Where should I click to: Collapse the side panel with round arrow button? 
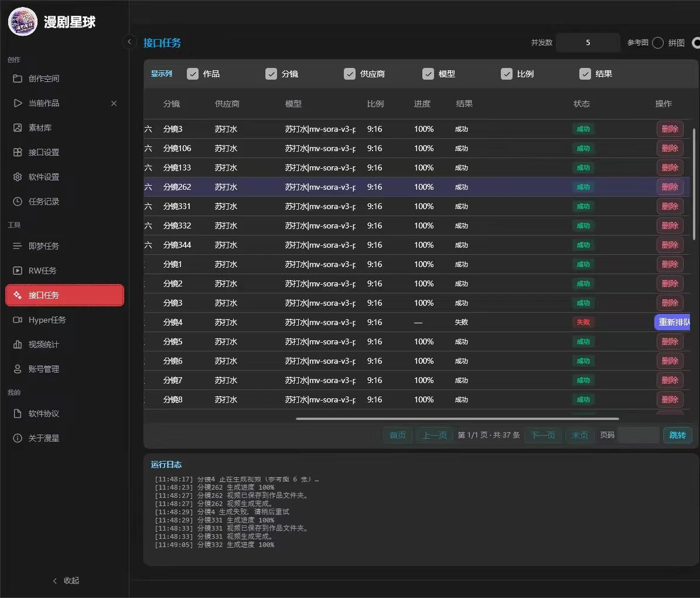(129, 42)
